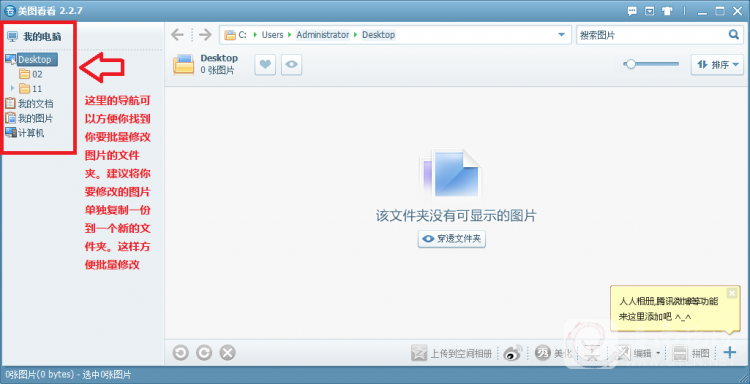Add Desktop folder to favorites with heart icon
This screenshot has width=750, height=384.
265,65
